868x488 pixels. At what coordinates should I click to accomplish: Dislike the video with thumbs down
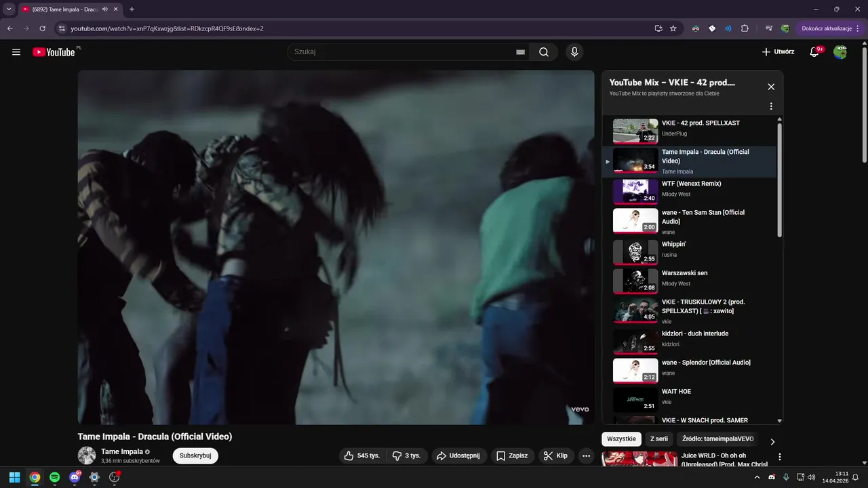click(x=407, y=456)
